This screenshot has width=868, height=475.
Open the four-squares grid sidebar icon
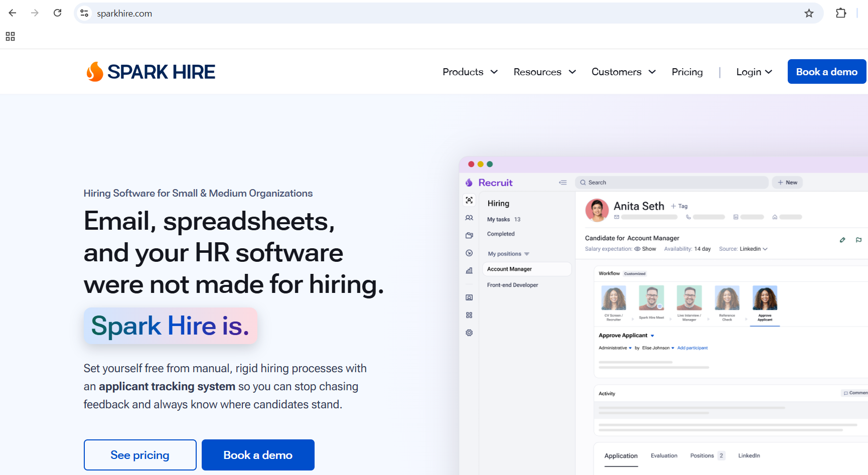[469, 315]
